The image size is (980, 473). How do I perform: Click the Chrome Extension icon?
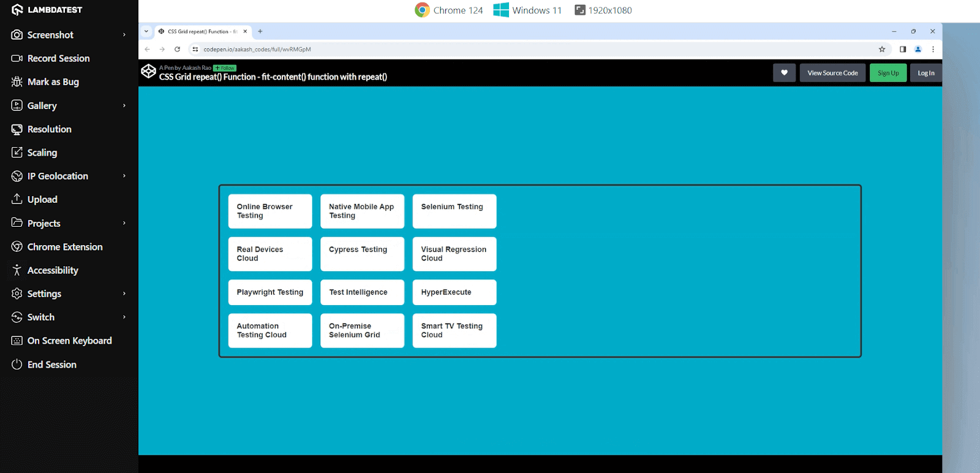(17, 246)
